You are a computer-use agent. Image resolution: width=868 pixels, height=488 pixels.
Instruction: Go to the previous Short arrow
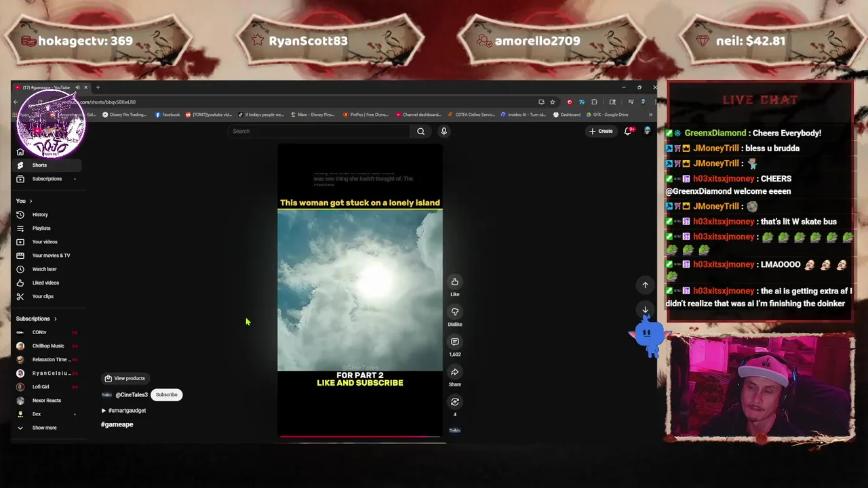(x=645, y=285)
